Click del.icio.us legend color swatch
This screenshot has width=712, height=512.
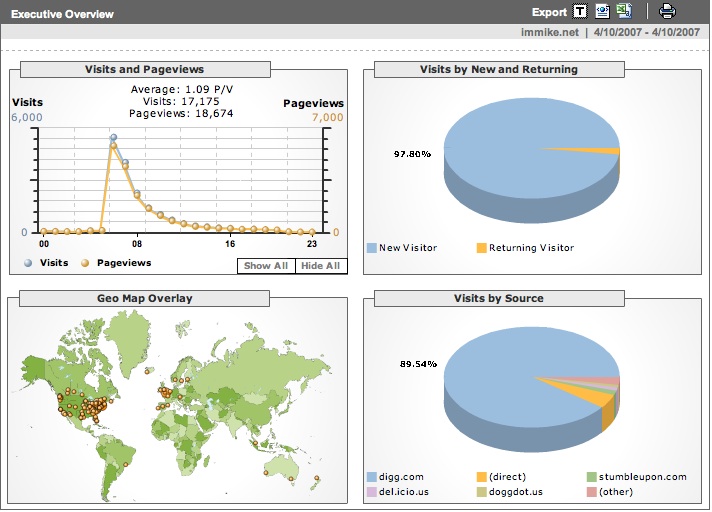[371, 492]
